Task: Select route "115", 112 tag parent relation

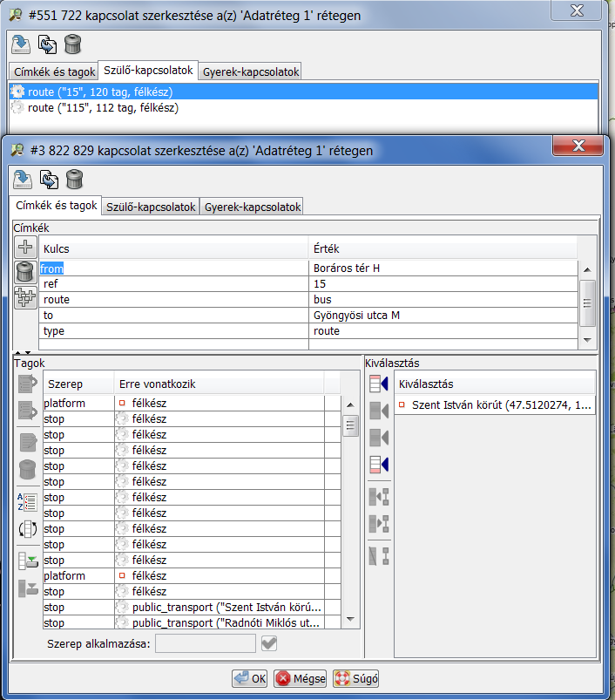Action: (303, 107)
